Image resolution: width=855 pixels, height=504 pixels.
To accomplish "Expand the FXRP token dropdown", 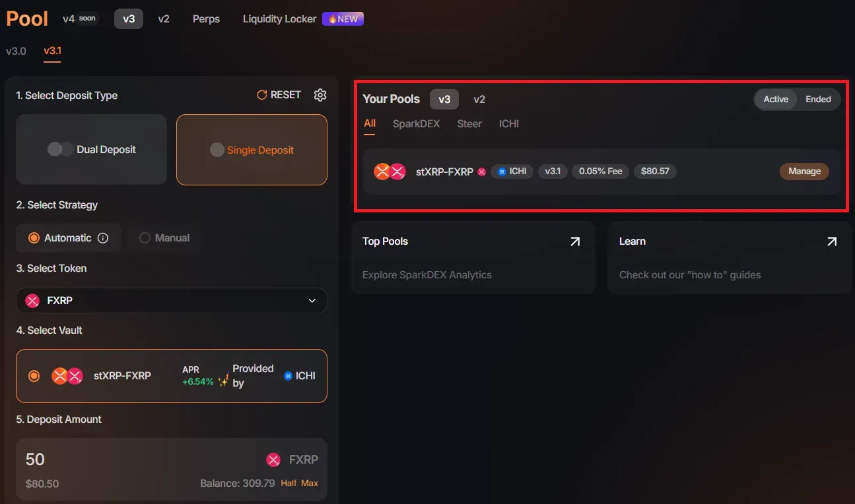I will coord(172,301).
